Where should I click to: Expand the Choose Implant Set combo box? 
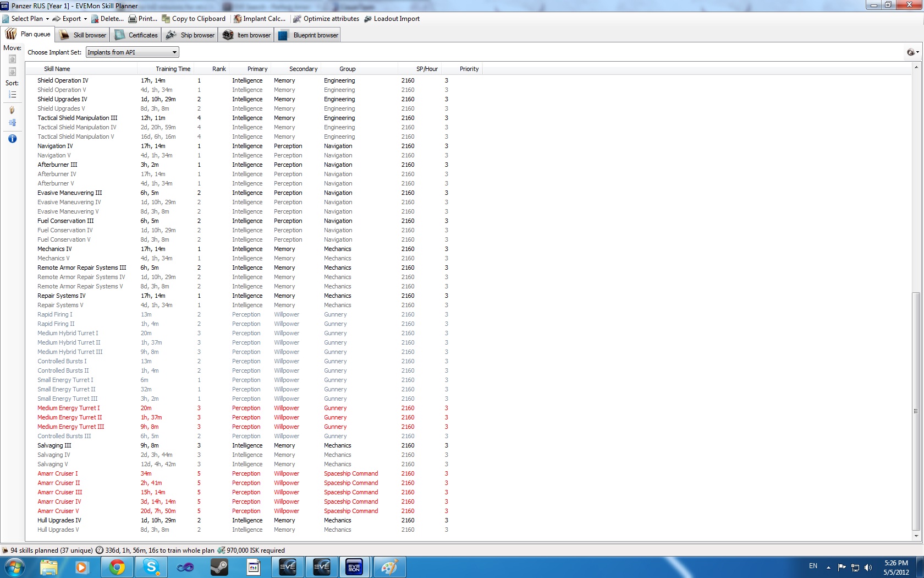tap(133, 52)
